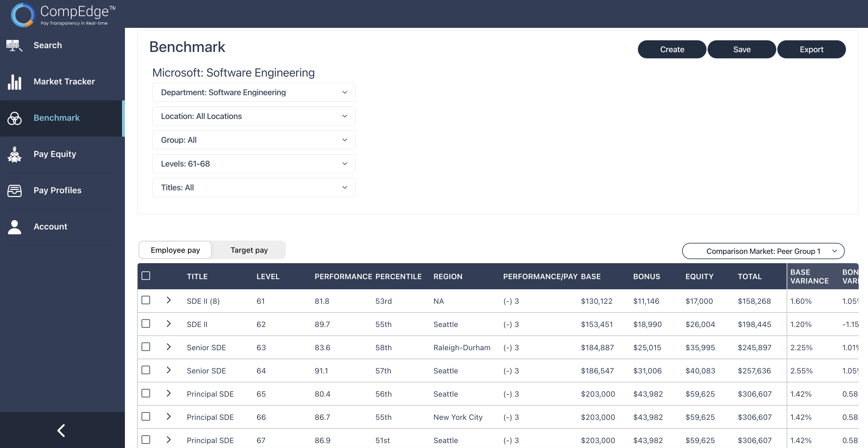Viewport: 868px width, 448px height.
Task: Check the select-all checkbox in table header
Action: point(146,276)
